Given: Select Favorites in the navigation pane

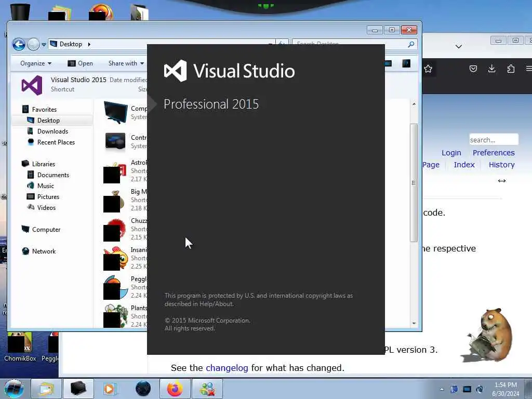Looking at the screenshot, I should pyautogui.click(x=44, y=109).
